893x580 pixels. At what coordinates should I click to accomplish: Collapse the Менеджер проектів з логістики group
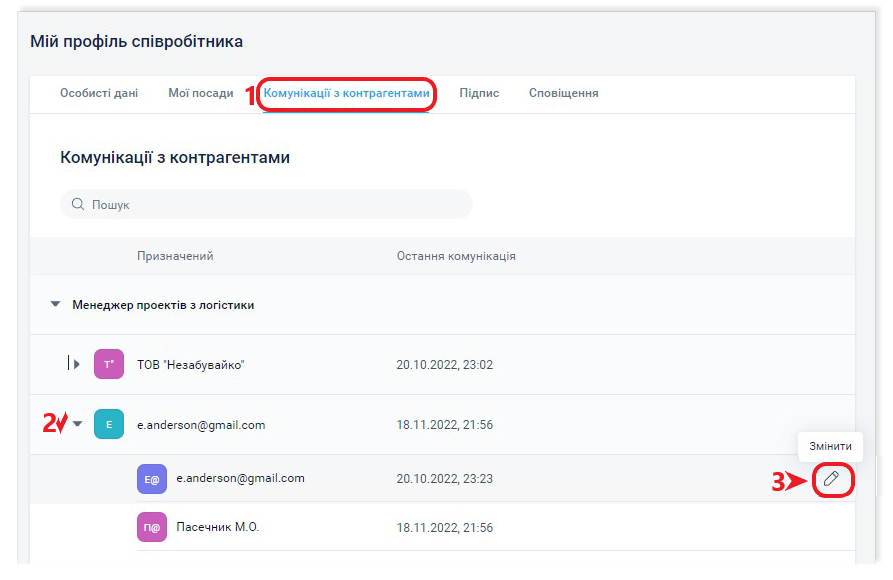55,305
